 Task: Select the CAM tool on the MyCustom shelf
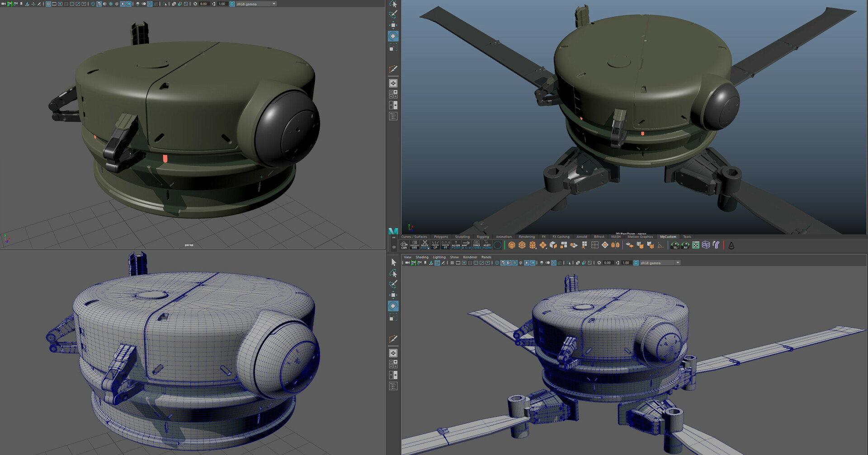click(404, 245)
